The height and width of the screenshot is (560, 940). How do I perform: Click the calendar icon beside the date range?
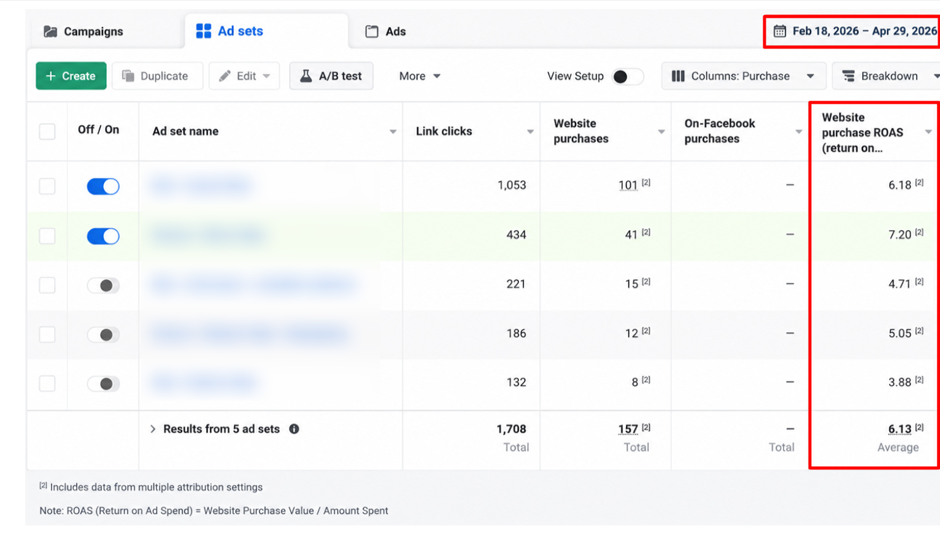click(x=779, y=31)
